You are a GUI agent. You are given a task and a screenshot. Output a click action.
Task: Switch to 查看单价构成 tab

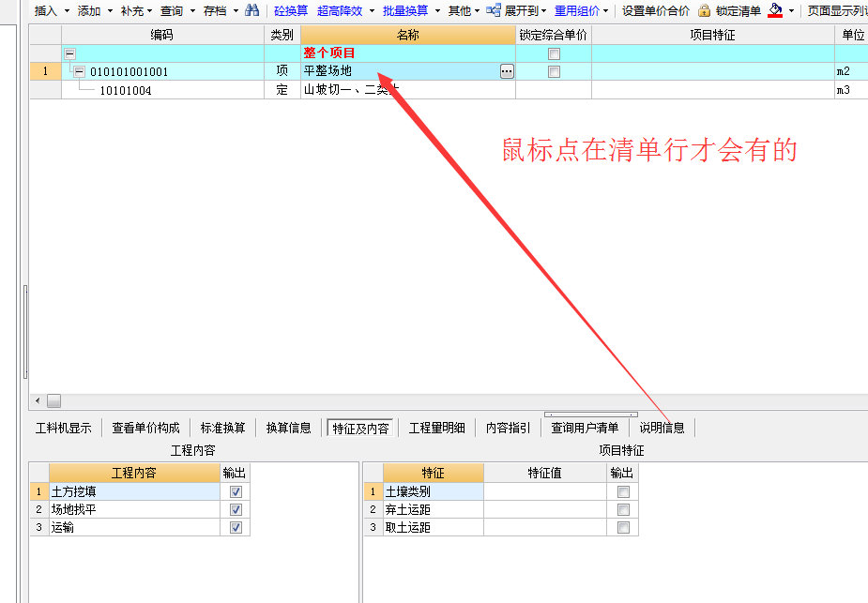[145, 428]
